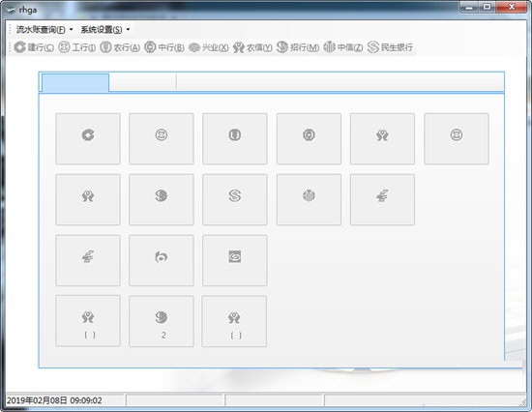Open the 招行(M) toolbar entry
This screenshot has height=412, width=532.
point(298,47)
